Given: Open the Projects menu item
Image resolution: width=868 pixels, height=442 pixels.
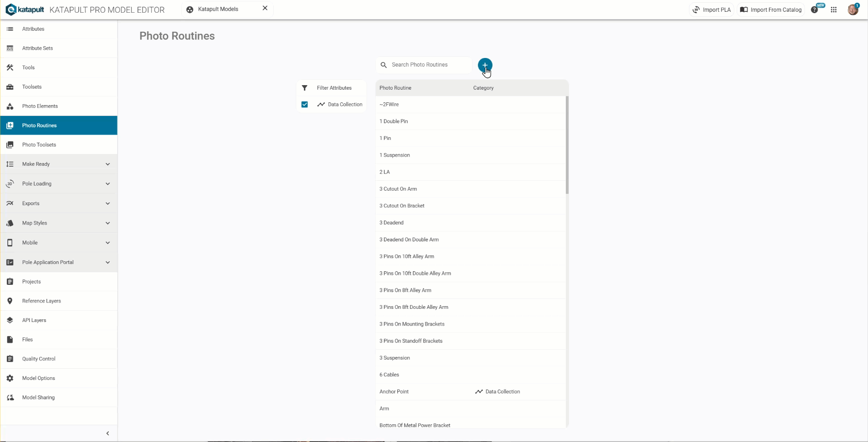Looking at the screenshot, I should pyautogui.click(x=59, y=282).
